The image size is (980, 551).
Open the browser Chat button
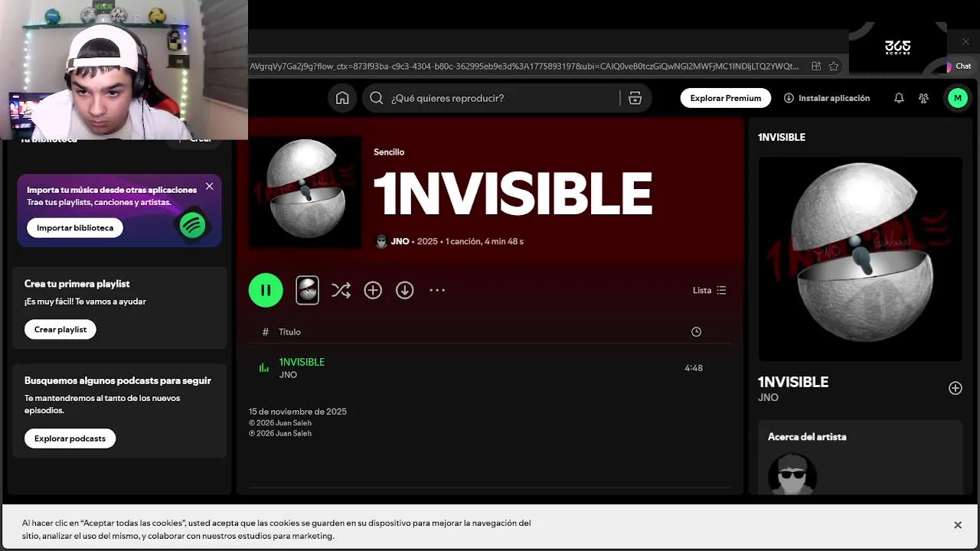959,66
